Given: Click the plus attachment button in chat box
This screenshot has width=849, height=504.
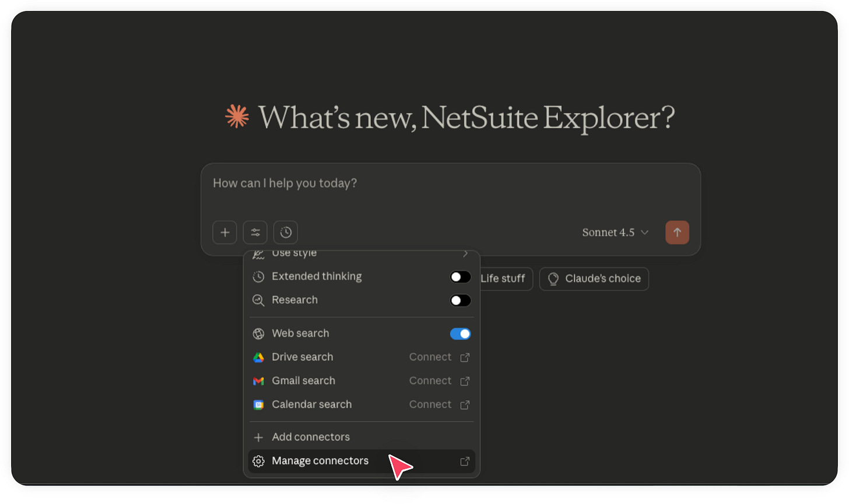Looking at the screenshot, I should (x=224, y=232).
